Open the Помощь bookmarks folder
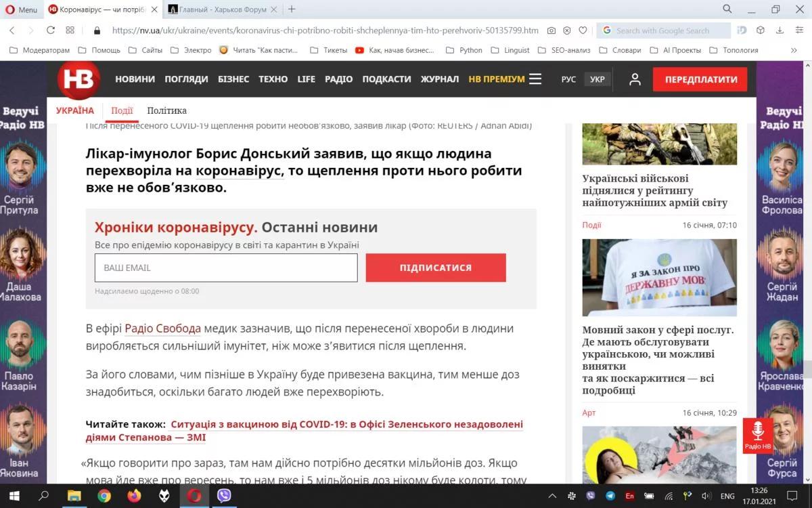 pos(99,50)
